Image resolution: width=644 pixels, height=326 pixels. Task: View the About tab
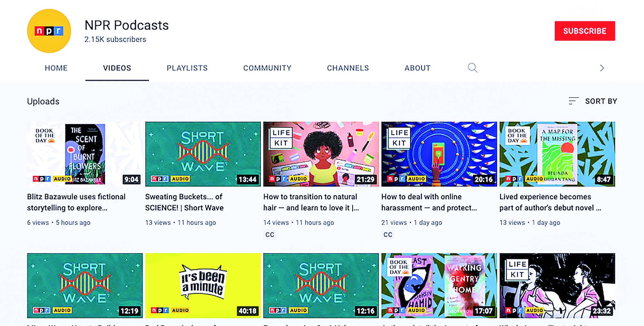418,68
